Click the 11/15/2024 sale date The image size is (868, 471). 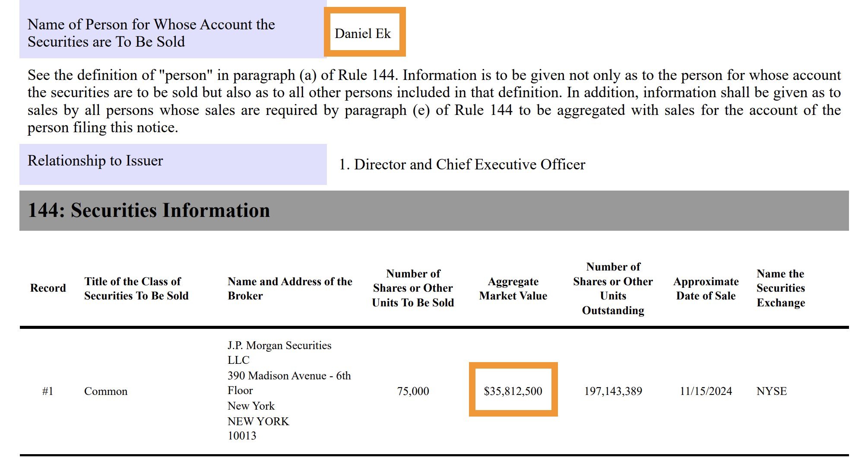[706, 391]
